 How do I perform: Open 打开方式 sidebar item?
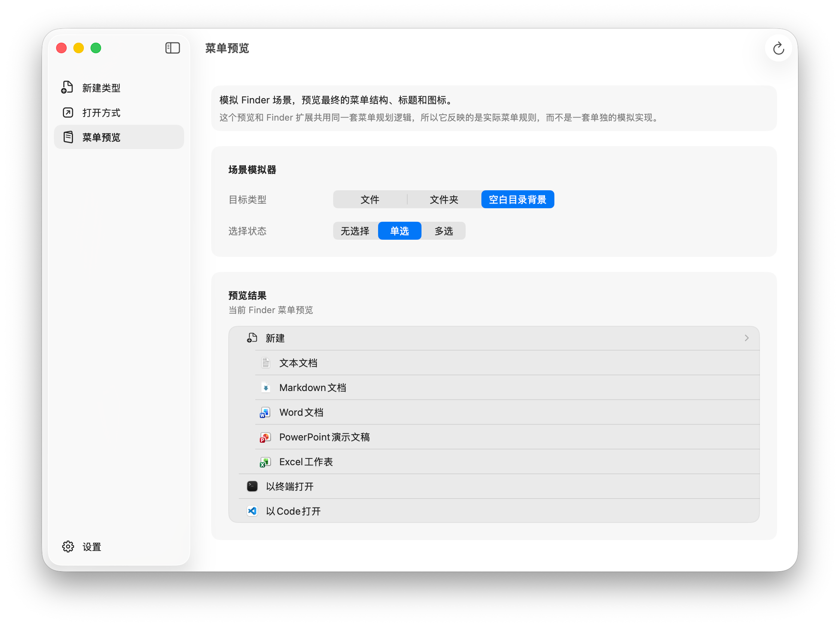tap(119, 112)
